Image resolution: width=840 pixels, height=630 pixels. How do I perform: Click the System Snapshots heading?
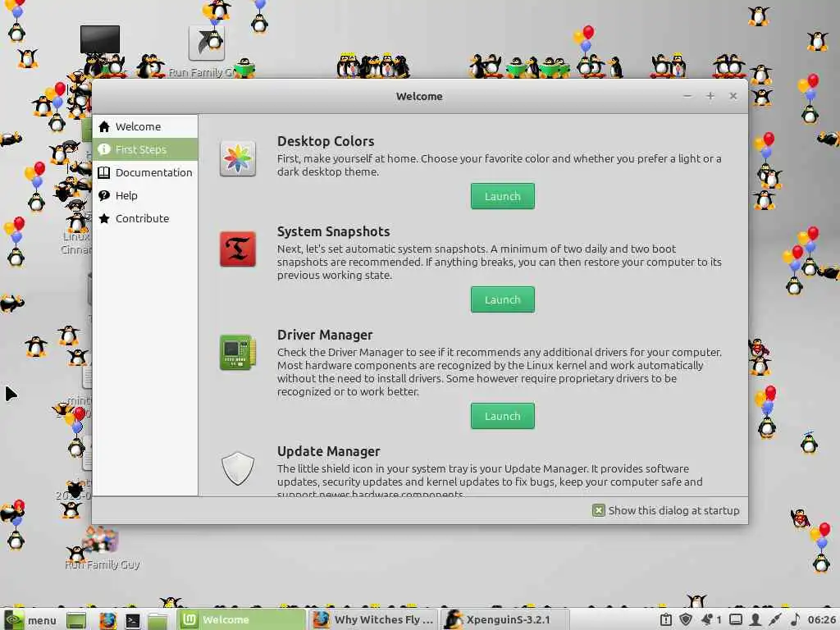(333, 231)
